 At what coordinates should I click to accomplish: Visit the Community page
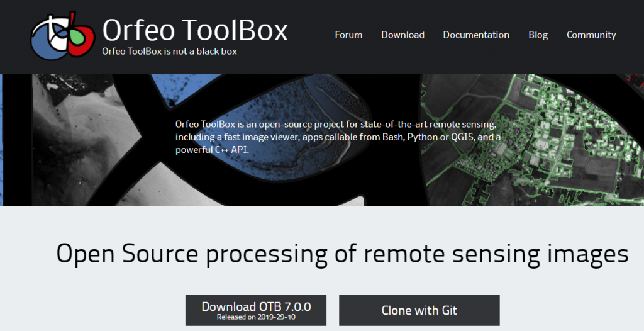(591, 35)
